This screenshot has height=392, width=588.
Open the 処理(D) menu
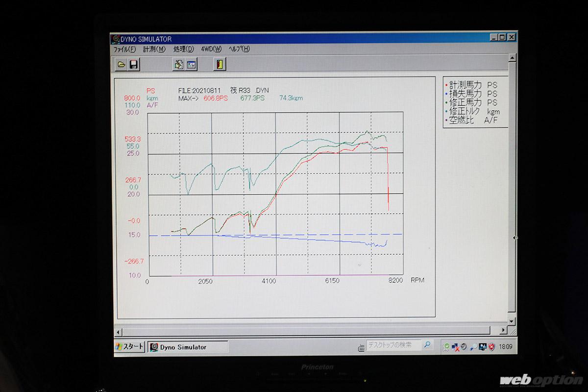coord(183,49)
